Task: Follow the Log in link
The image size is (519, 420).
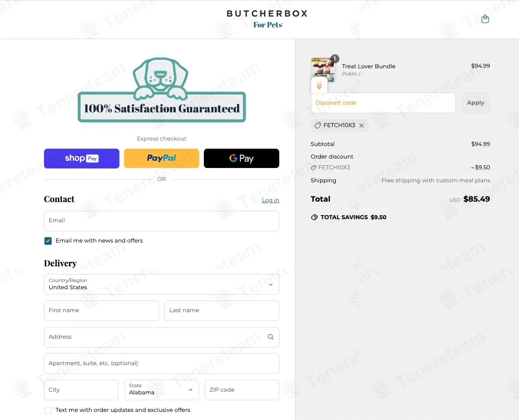Action: click(270, 200)
